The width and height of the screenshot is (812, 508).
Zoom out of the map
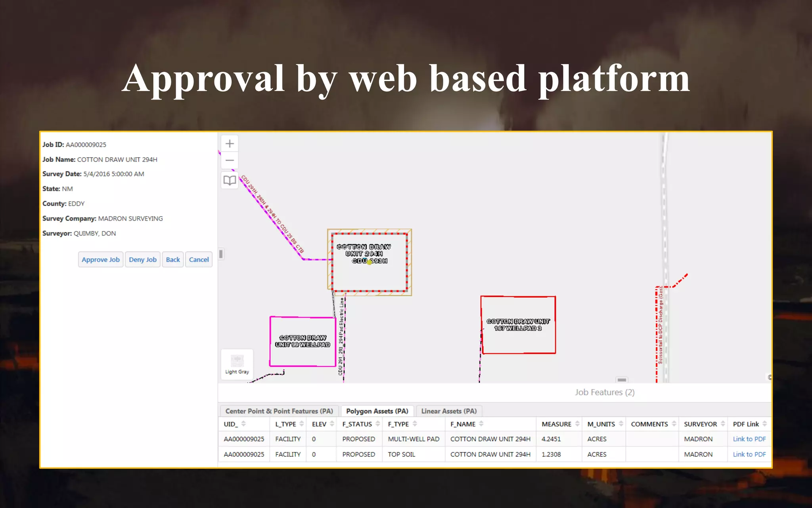point(230,160)
